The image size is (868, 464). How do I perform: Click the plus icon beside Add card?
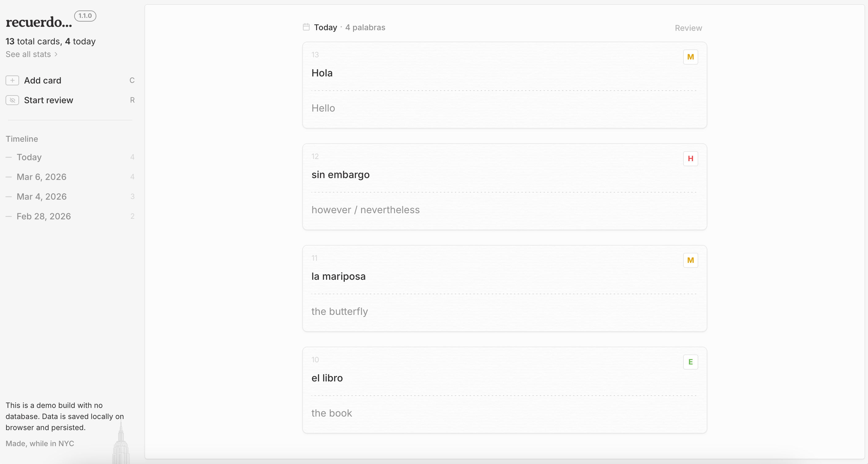coord(12,81)
